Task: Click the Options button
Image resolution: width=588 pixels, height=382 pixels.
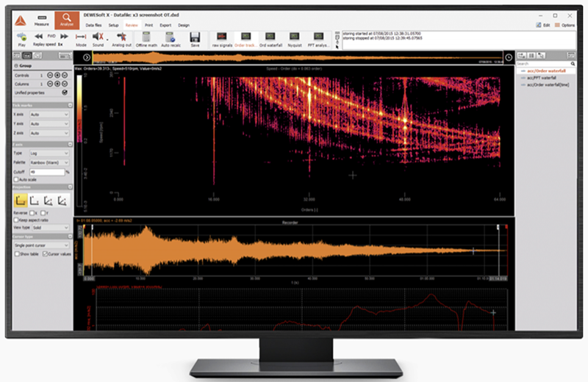Action: point(566,25)
